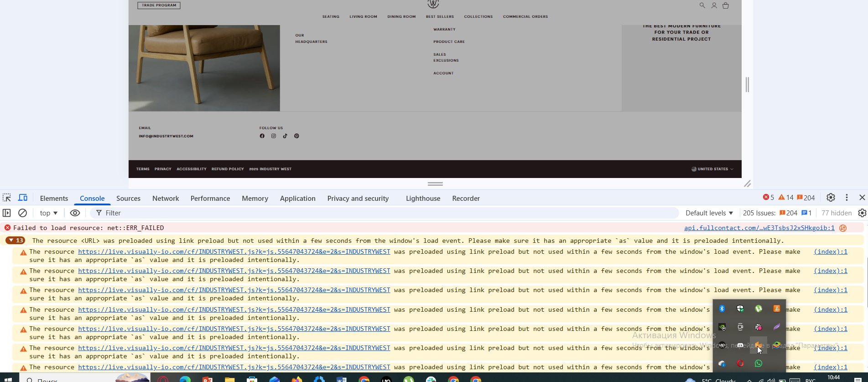Image resolution: width=868 pixels, height=382 pixels.
Task: Visit the Instagram icon under Follow Us
Action: pyautogui.click(x=274, y=136)
